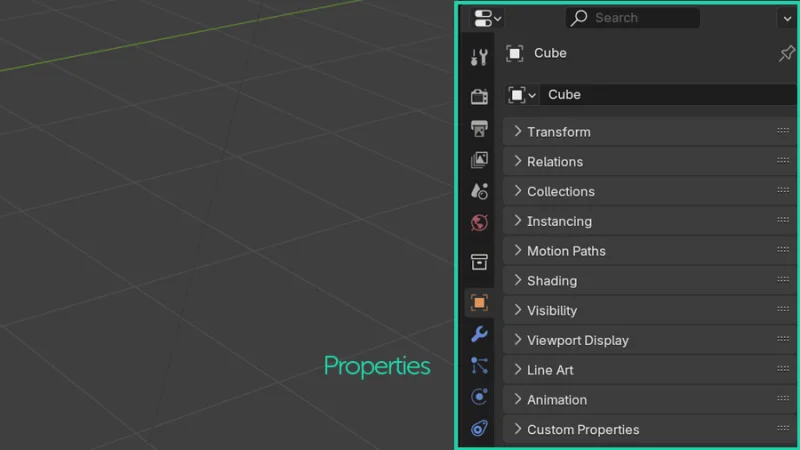Viewport: 800px width, 450px height.
Task: Click the Visibility panel drag handle
Action: click(x=783, y=309)
